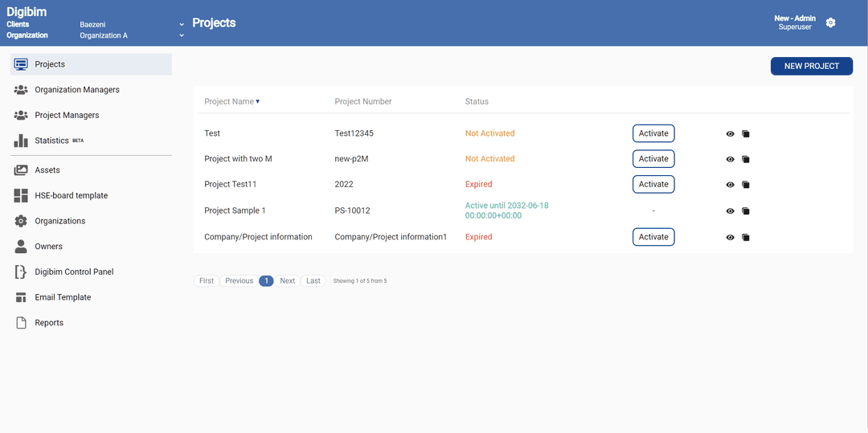Screen dimensions: 868x433
Task: Click eye icon for Project Sample 1
Action: point(731,211)
